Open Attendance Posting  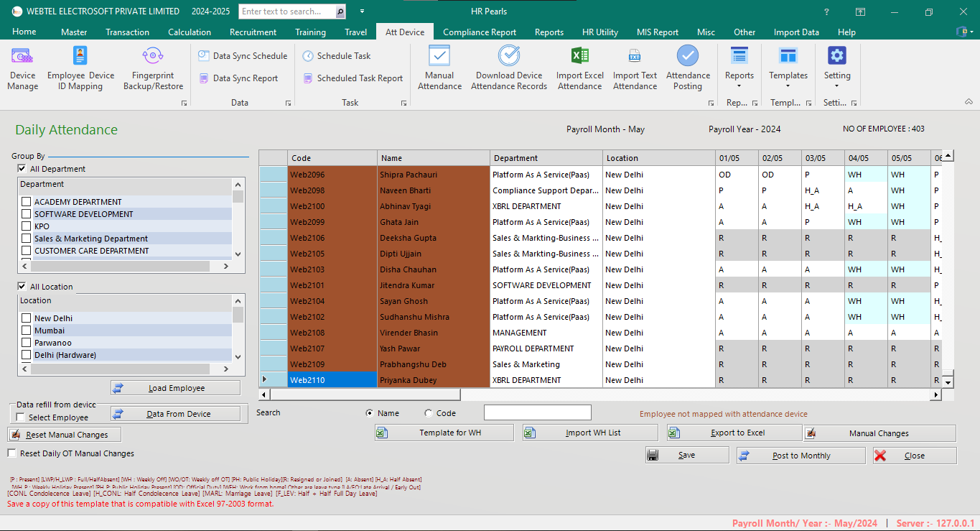[688, 66]
